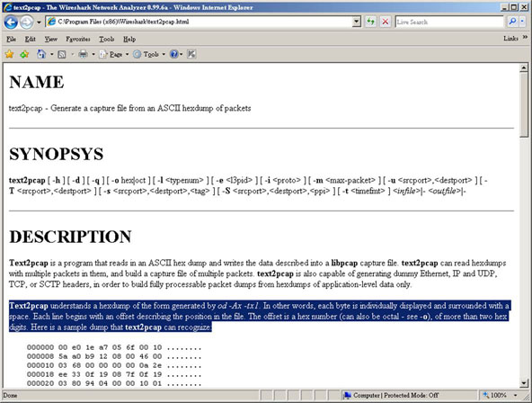Click the Add to Favorites green star
The height and width of the screenshot is (403, 532).
24,54
